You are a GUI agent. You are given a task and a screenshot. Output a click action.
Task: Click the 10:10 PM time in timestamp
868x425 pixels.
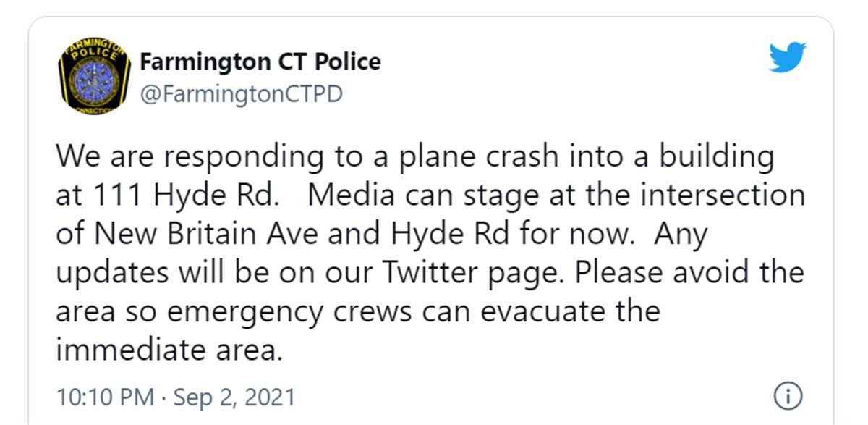[x=104, y=397]
